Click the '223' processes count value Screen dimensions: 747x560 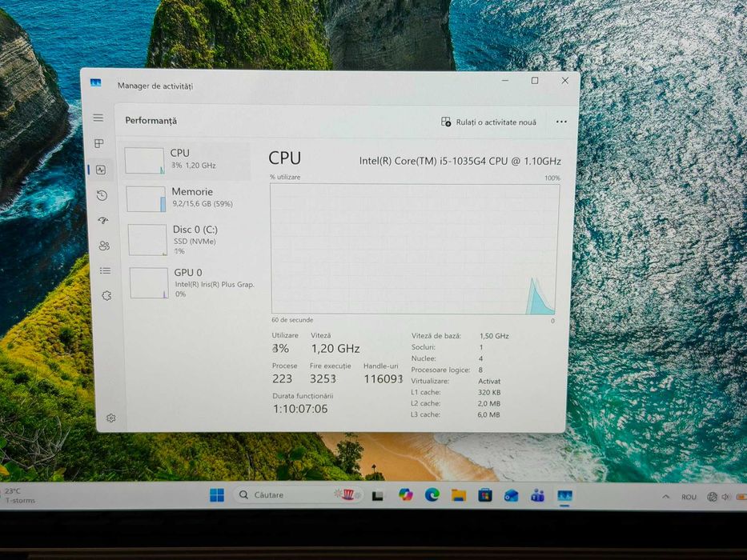click(x=282, y=378)
